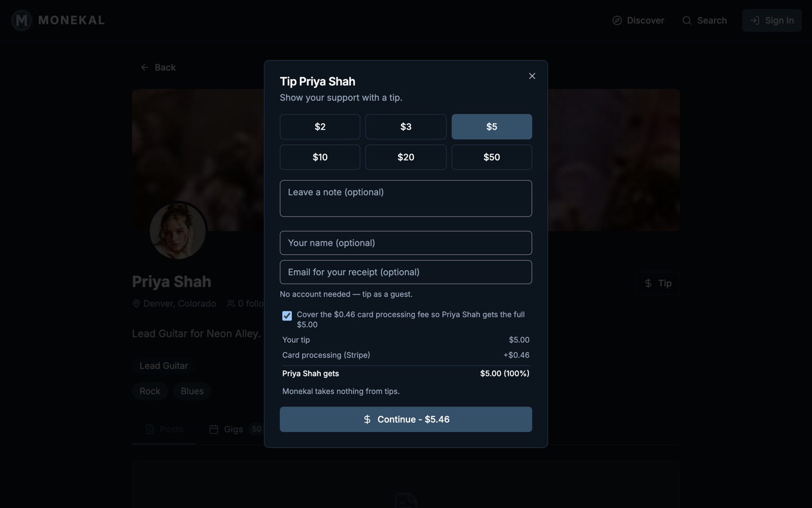Choose the $10 tip amount
The image size is (812, 508).
[x=320, y=157]
